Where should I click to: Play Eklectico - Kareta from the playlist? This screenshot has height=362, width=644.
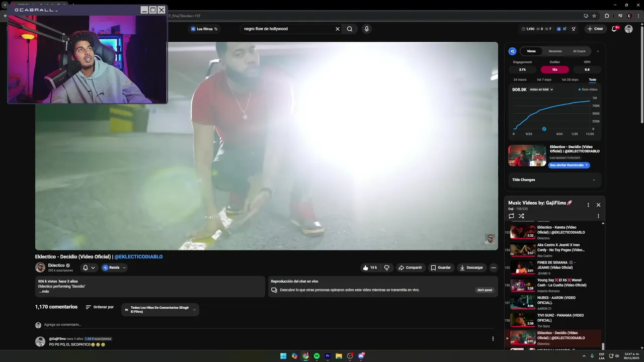click(555, 231)
